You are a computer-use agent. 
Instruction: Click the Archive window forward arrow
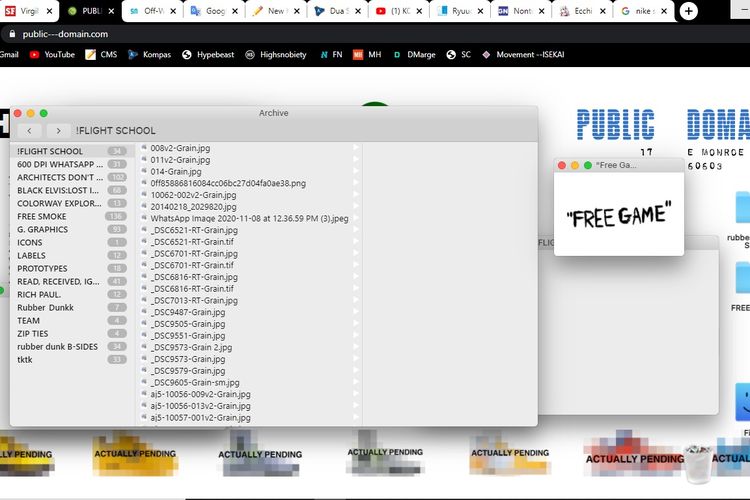coord(59,130)
